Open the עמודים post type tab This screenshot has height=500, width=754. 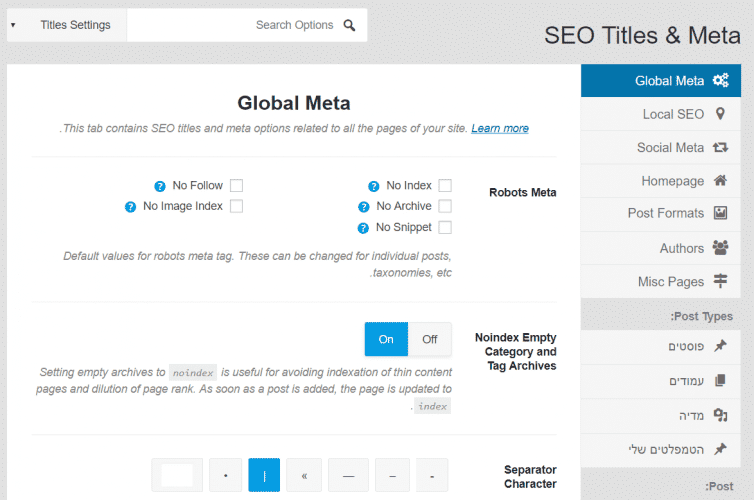tap(661, 381)
